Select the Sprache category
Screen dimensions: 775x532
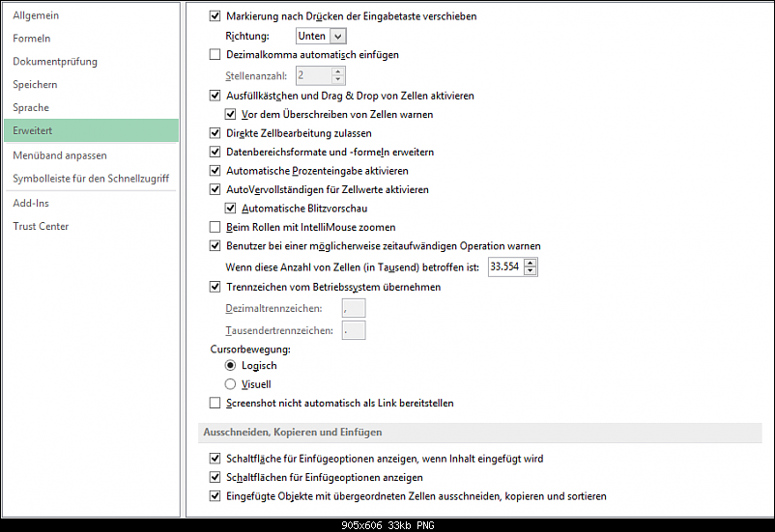tap(31, 107)
